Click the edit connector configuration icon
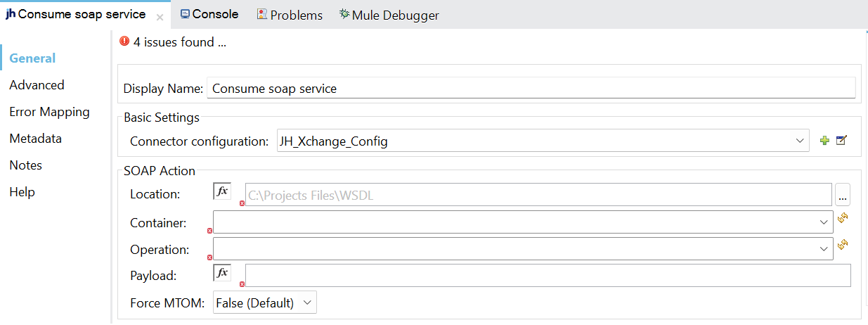The height and width of the screenshot is (325, 868). point(841,141)
